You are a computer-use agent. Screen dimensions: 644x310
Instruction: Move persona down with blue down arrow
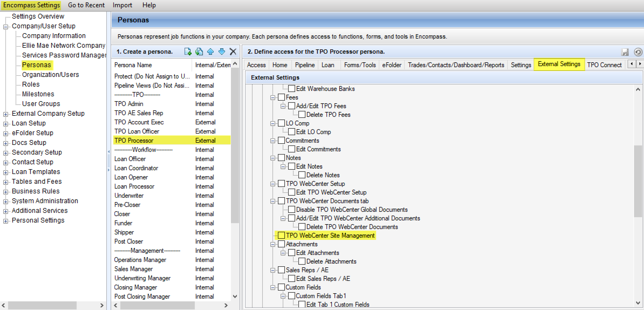[x=222, y=52]
